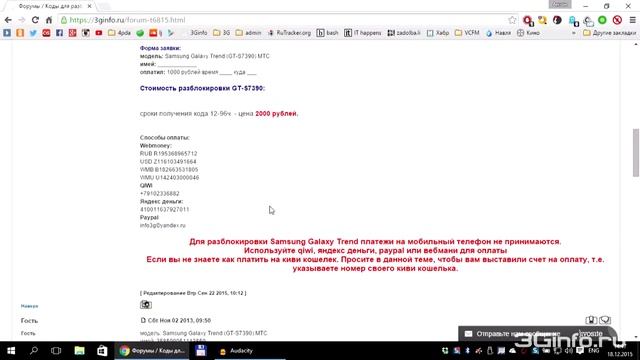The width and height of the screenshot is (640, 360).
Task: Click the Стоимость разблокировки GT-S7390 heading
Action: click(x=202, y=88)
